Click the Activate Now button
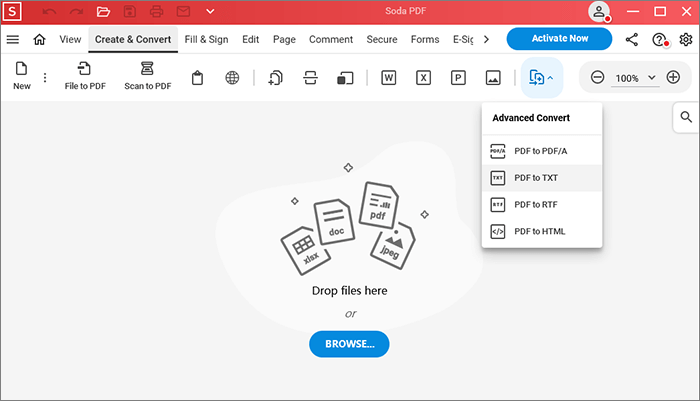Screen dimensions: 700x401 [559, 39]
